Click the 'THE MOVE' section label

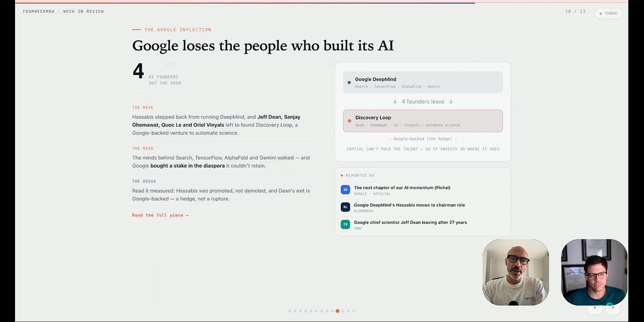click(143, 107)
